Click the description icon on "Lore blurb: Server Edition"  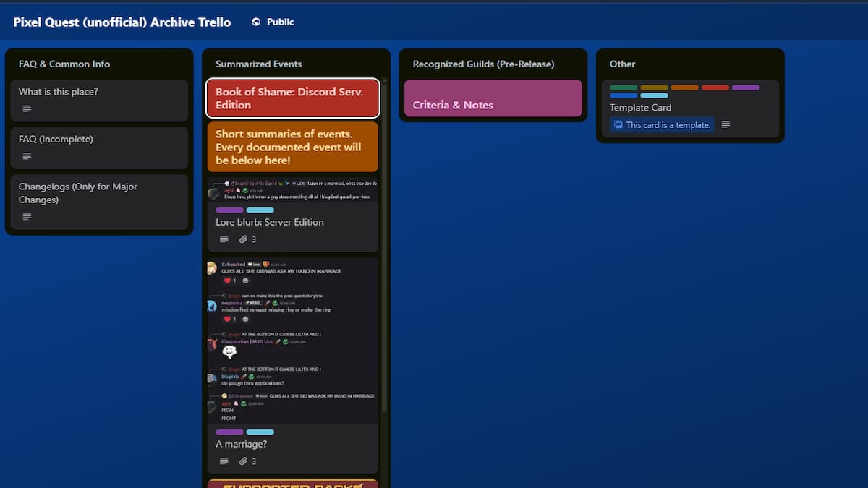pos(224,239)
